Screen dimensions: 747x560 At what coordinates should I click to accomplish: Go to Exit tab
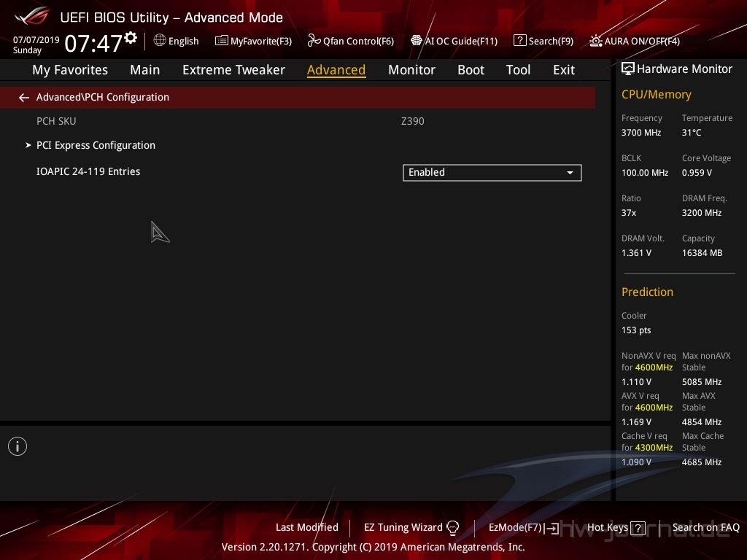tap(564, 70)
